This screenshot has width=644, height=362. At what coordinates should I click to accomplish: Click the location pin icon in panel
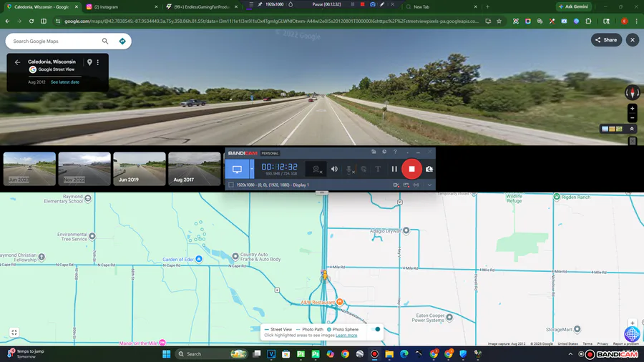click(x=89, y=62)
